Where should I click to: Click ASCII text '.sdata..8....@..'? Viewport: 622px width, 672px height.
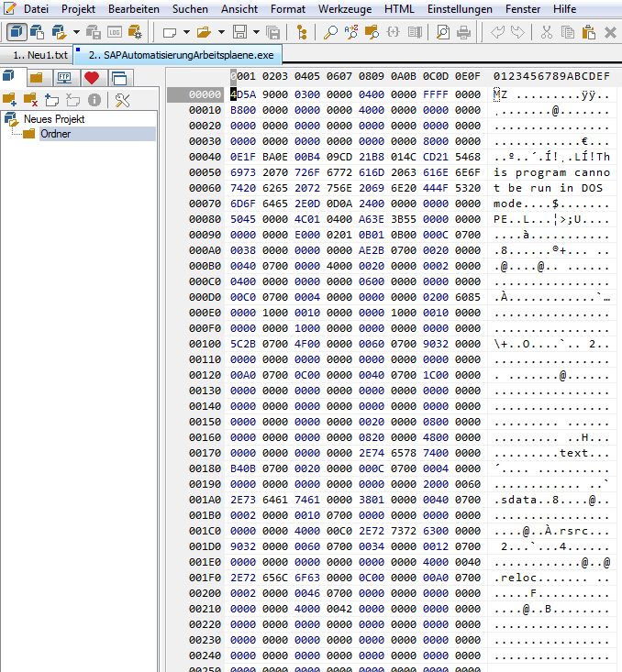pyautogui.click(x=551, y=500)
